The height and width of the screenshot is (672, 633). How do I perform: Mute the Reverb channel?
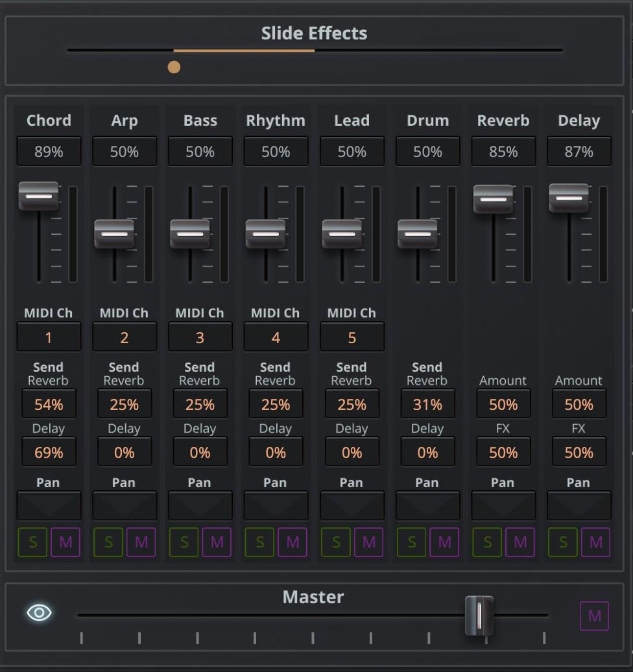(x=520, y=542)
